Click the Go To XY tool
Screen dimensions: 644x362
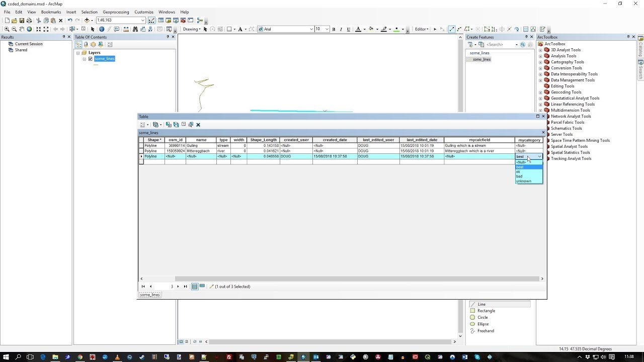point(150,29)
